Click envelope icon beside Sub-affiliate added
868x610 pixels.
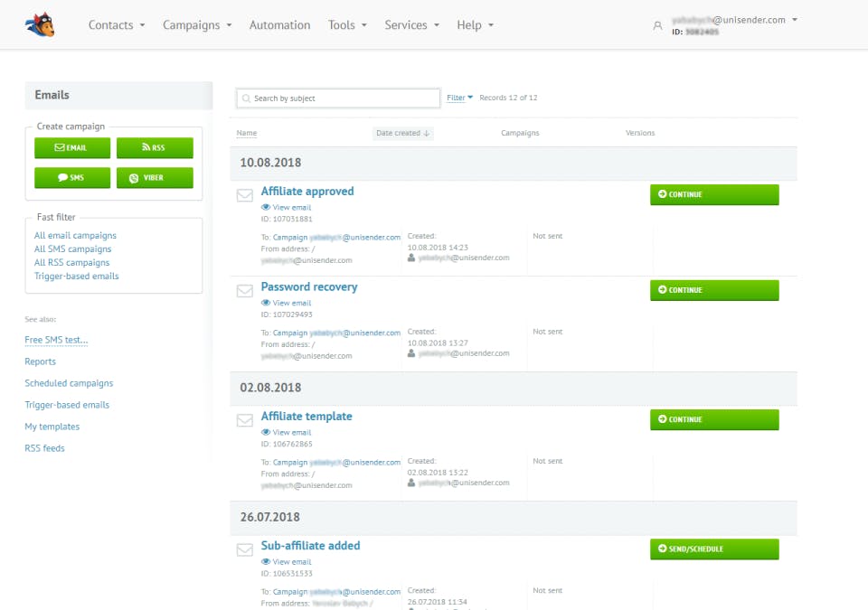(245, 549)
